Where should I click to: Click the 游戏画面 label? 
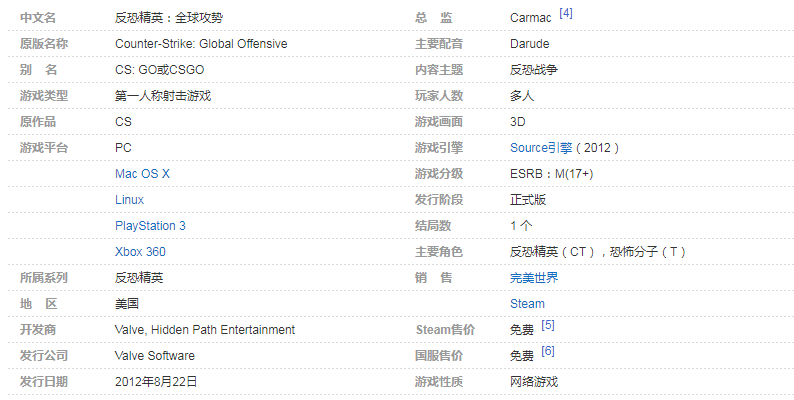[x=439, y=122]
